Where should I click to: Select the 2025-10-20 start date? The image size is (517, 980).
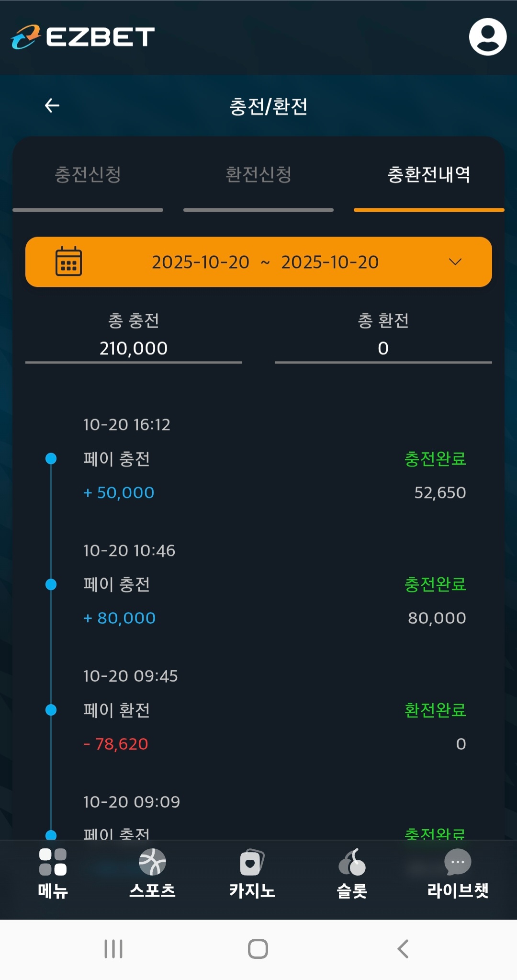tap(201, 262)
